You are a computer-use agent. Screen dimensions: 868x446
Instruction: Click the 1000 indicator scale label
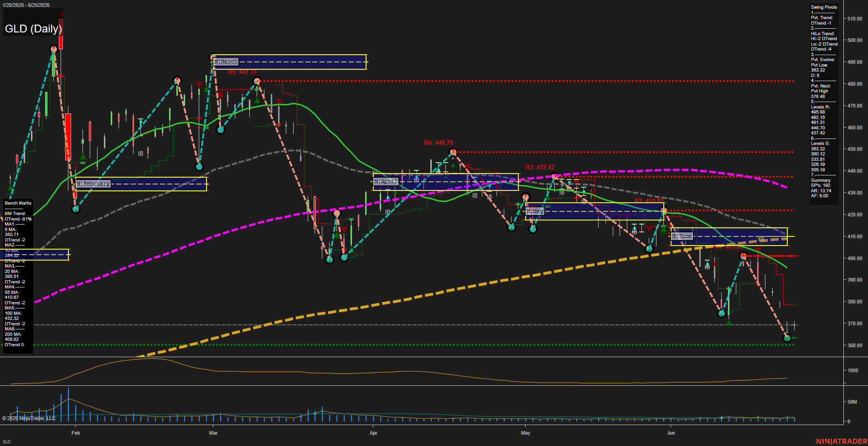pos(853,370)
